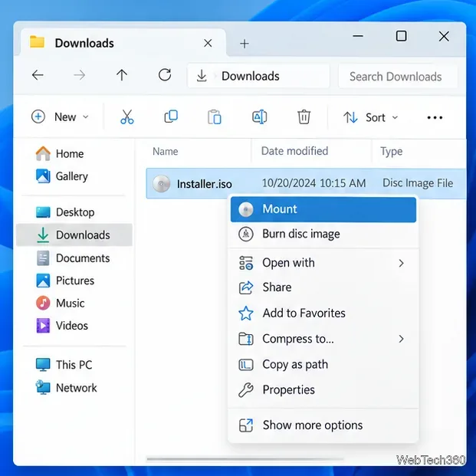Close the Downloads tab

click(208, 43)
